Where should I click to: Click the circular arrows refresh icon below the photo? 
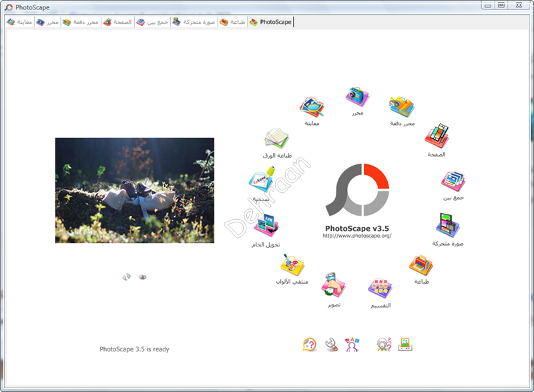(x=126, y=277)
